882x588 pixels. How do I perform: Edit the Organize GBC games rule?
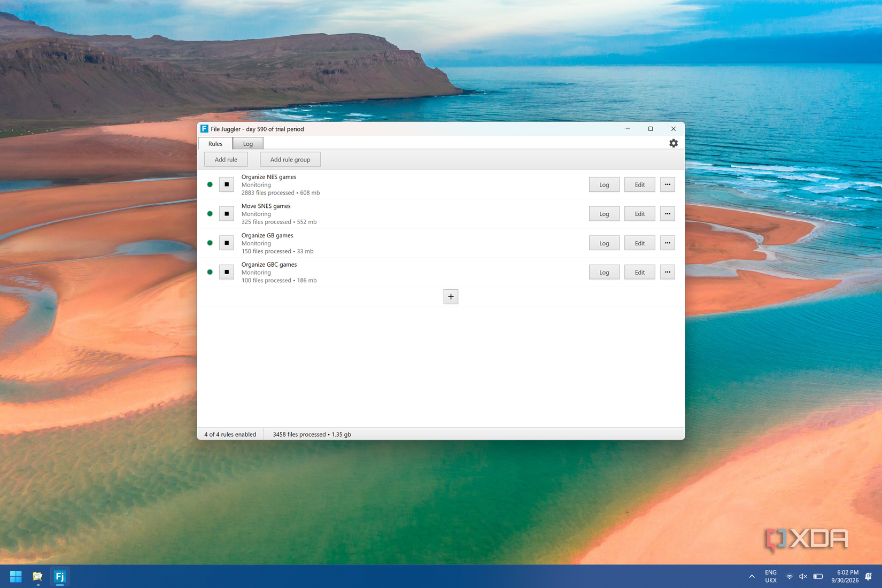pyautogui.click(x=640, y=272)
